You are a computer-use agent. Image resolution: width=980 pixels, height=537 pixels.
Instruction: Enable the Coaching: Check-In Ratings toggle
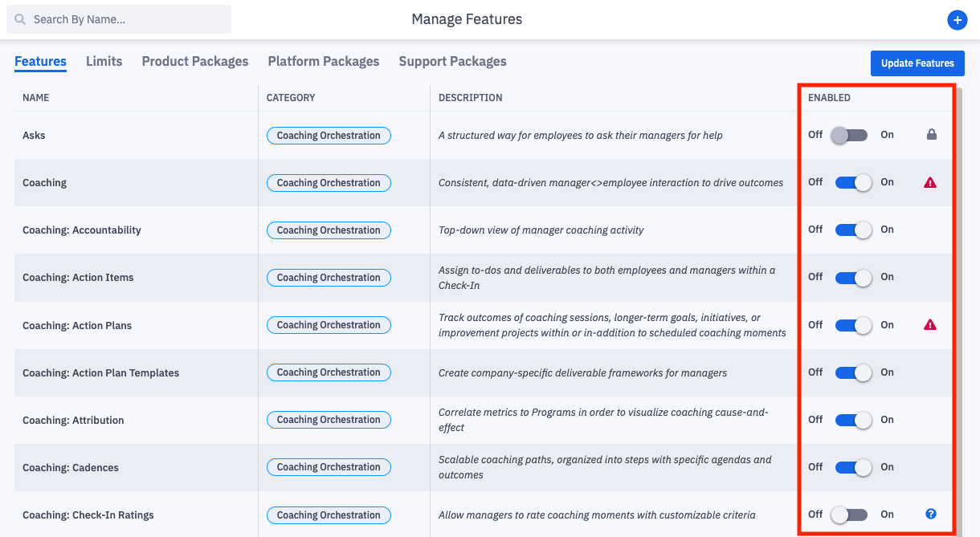click(x=850, y=515)
